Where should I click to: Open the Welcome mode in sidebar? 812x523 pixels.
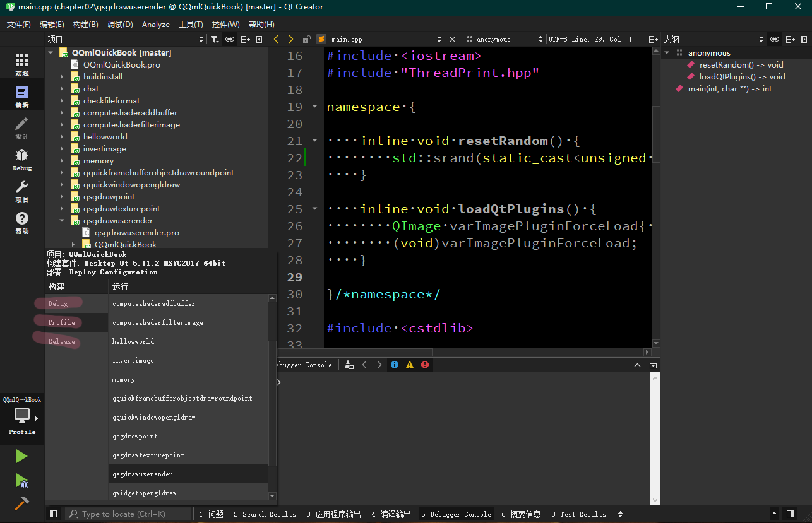[x=22, y=64]
